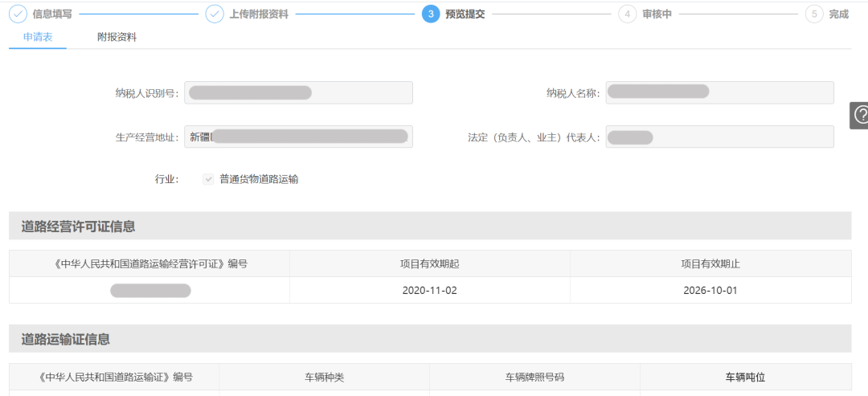Click the 信息填写 step label

(x=52, y=14)
